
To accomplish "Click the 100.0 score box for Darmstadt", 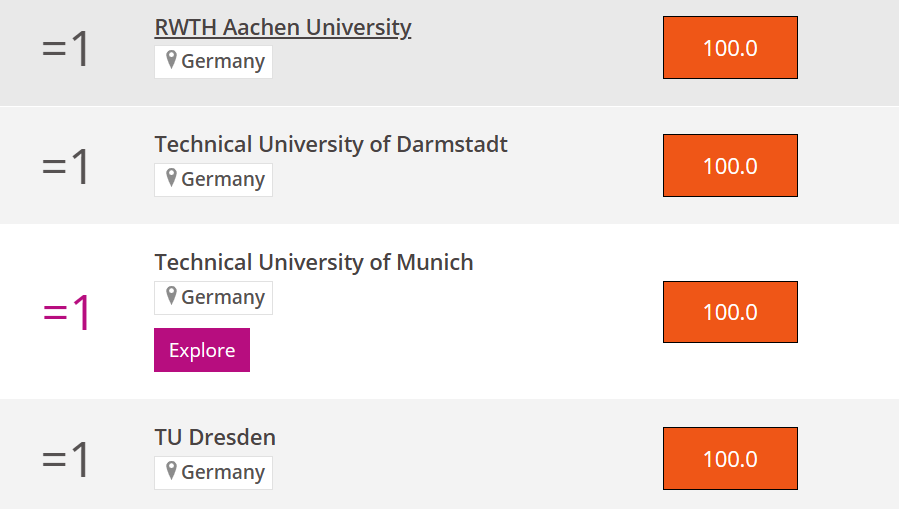I will coord(730,166).
